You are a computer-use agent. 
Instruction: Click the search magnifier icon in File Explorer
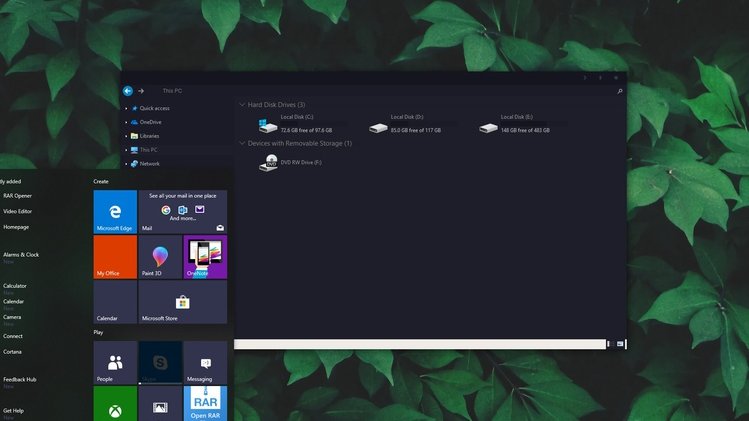tap(620, 91)
